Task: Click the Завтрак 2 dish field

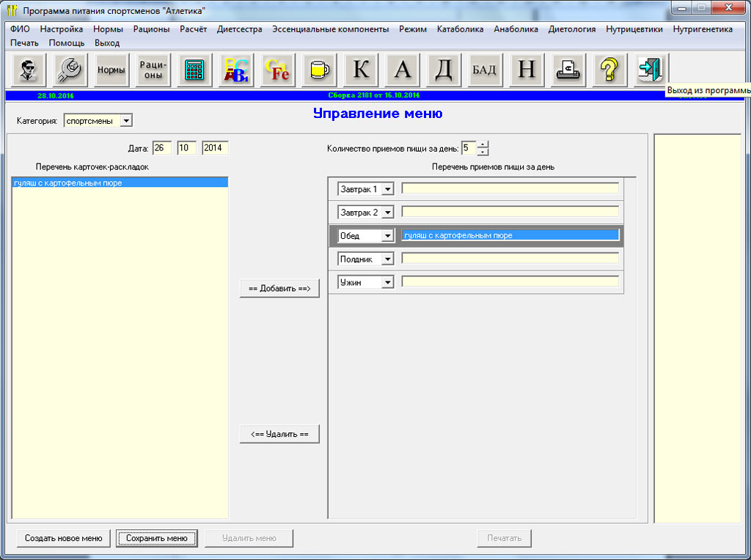Action: (510, 212)
